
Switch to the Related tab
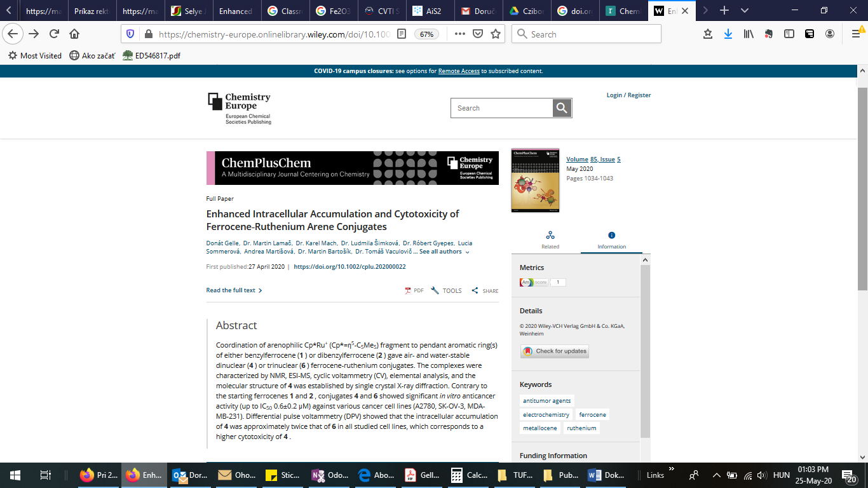pos(550,240)
